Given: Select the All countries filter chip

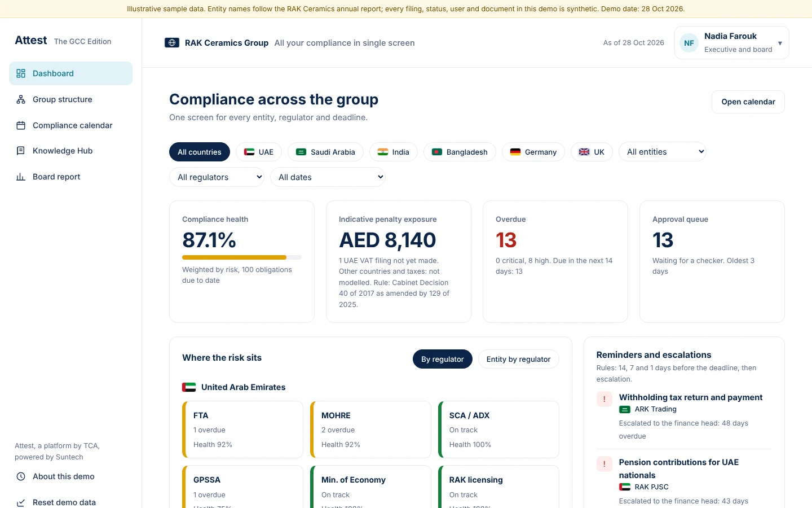Looking at the screenshot, I should coord(200,152).
